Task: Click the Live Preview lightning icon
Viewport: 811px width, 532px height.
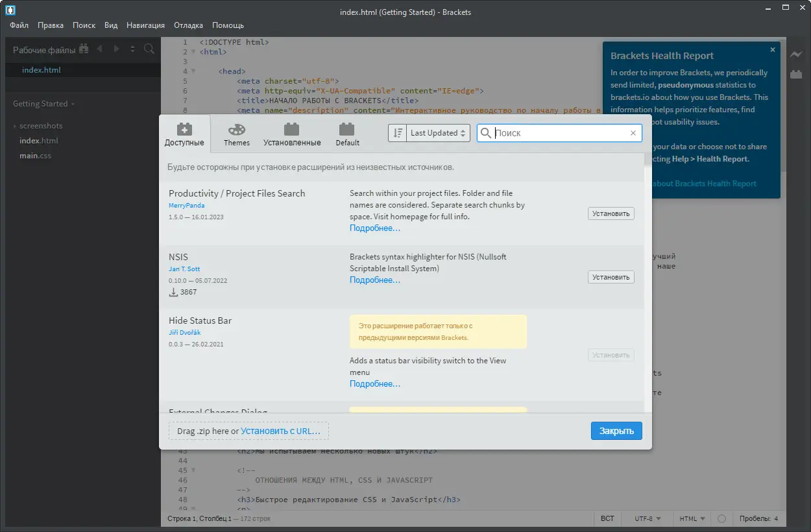Action: (x=796, y=55)
